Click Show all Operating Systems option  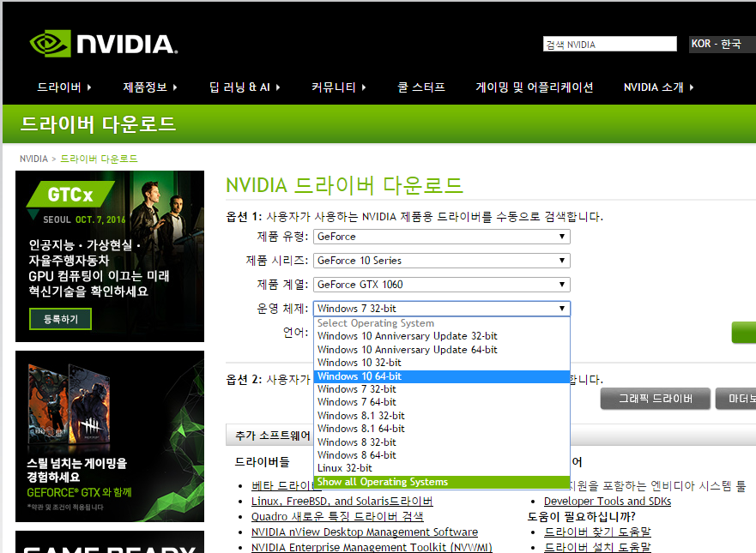click(442, 482)
